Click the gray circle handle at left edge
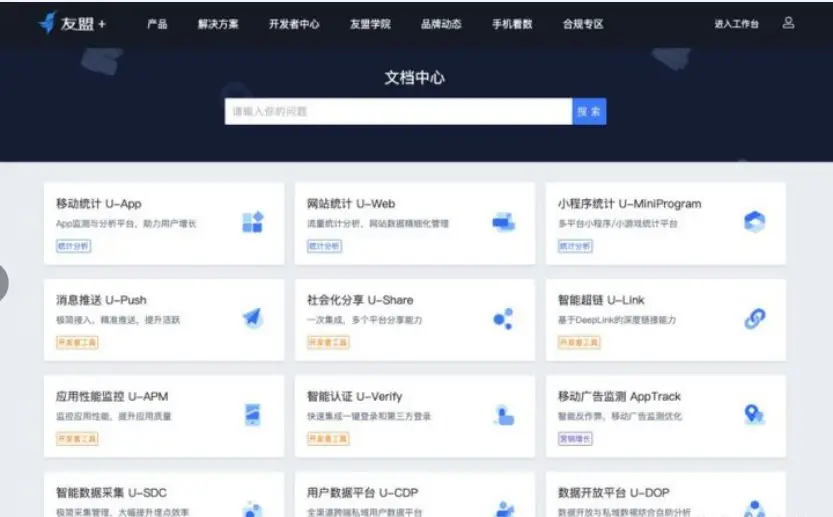The height and width of the screenshot is (517, 833). 3,283
